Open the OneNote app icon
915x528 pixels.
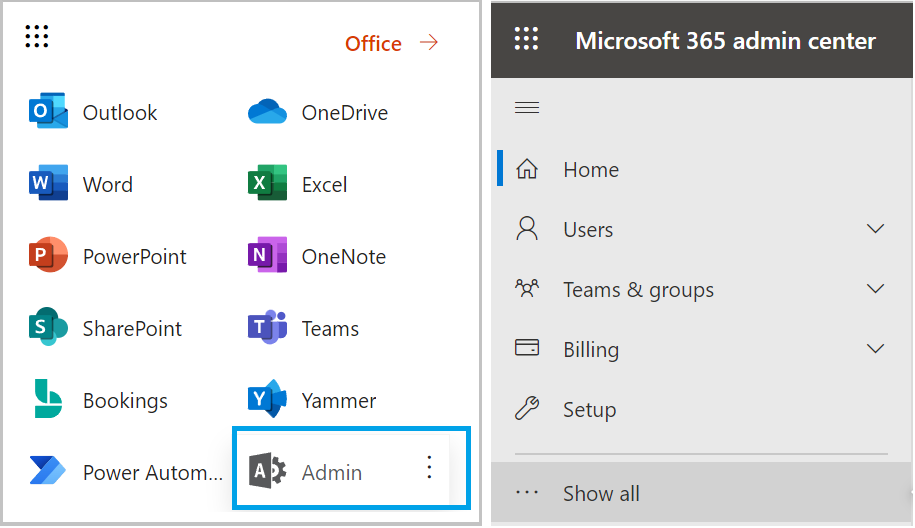click(267, 256)
